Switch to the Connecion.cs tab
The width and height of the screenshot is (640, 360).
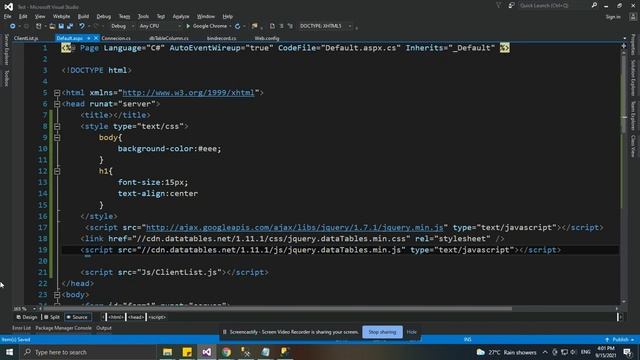click(x=116, y=38)
